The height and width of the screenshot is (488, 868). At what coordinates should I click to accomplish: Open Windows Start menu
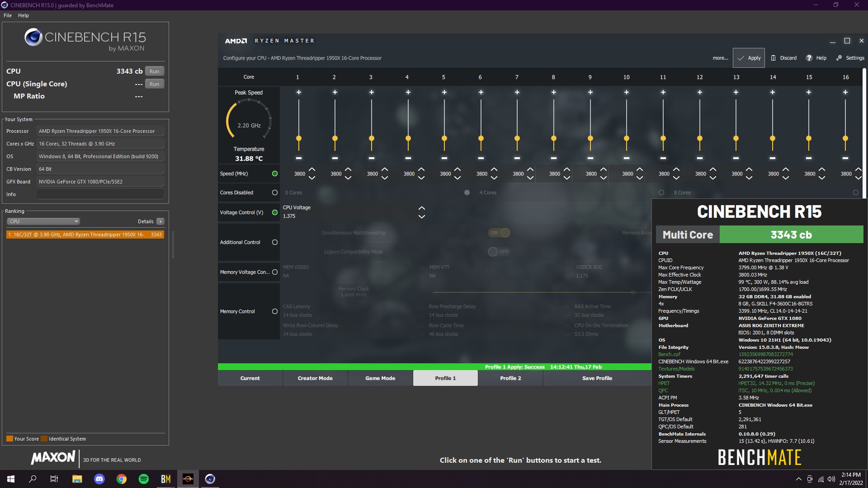(x=11, y=479)
